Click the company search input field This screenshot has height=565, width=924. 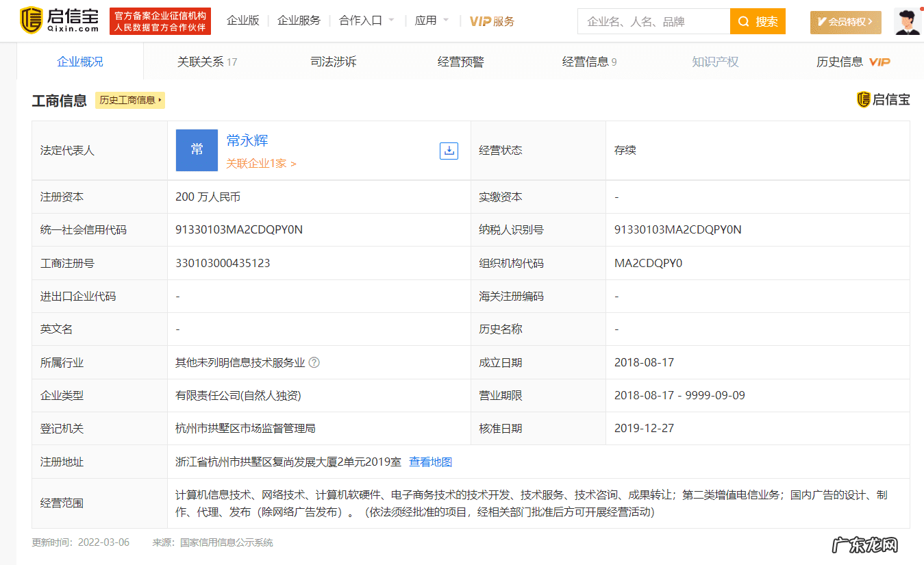[x=651, y=21]
